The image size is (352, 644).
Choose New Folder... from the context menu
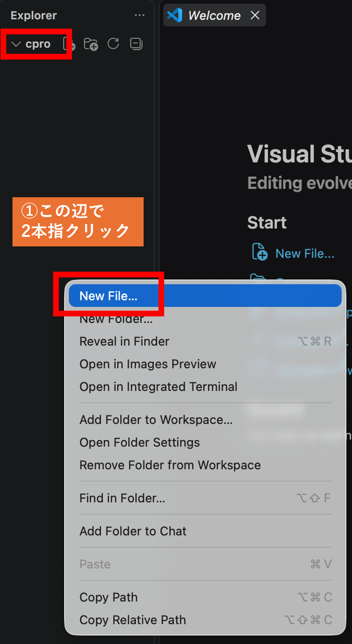coord(205,318)
